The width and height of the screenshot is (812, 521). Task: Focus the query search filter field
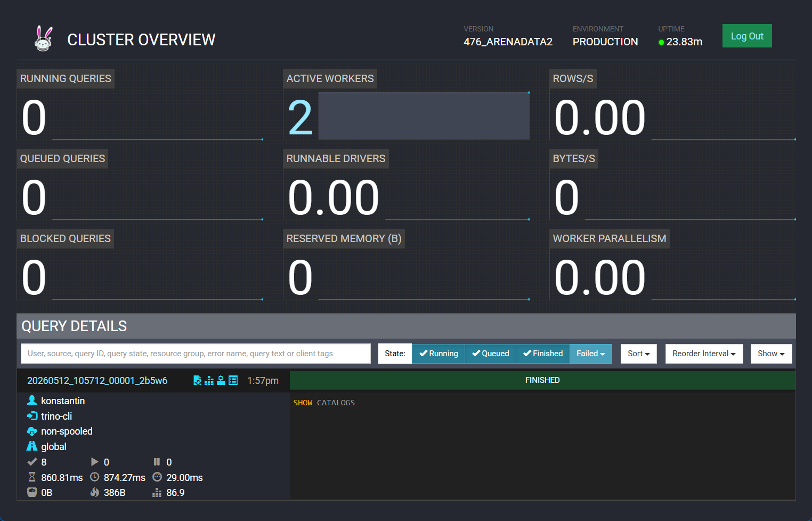(196, 354)
